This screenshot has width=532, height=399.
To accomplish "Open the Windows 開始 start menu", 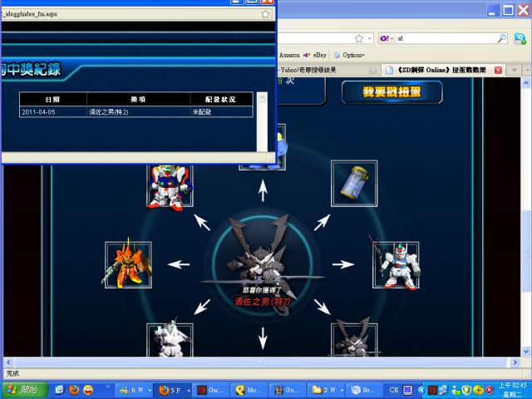I will click(x=24, y=390).
